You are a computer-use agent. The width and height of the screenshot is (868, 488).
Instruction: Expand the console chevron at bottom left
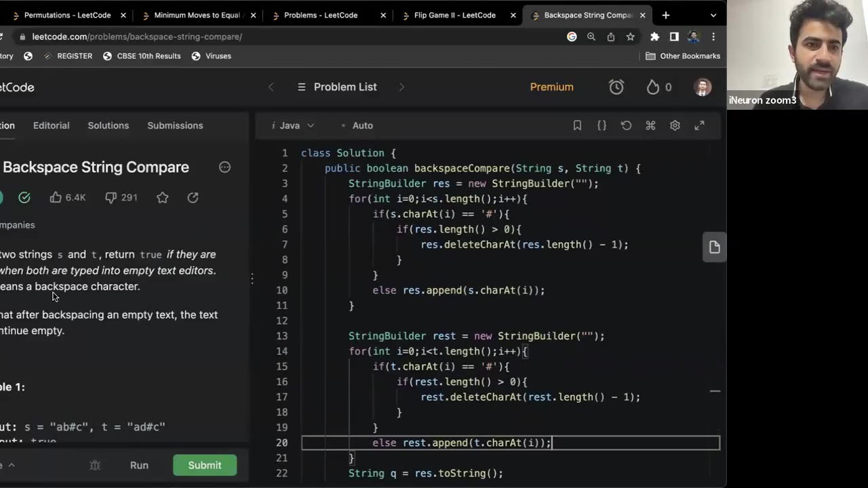(11, 465)
